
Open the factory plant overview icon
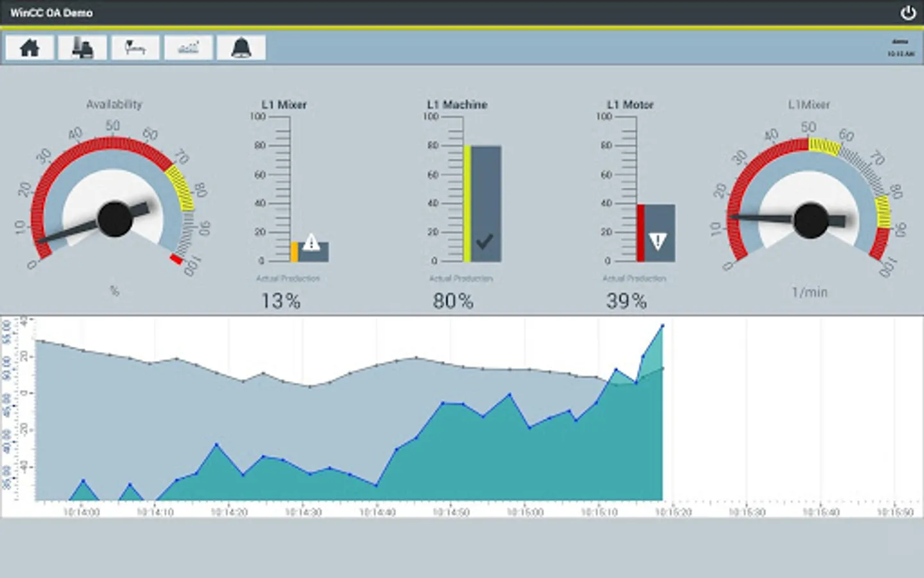[82, 48]
